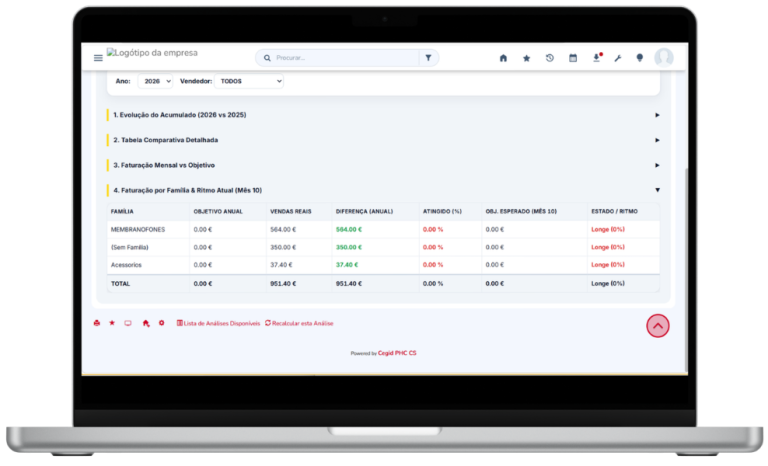The width and height of the screenshot is (768, 466).
Task: Open favorites star icon in top bar
Action: tap(527, 58)
